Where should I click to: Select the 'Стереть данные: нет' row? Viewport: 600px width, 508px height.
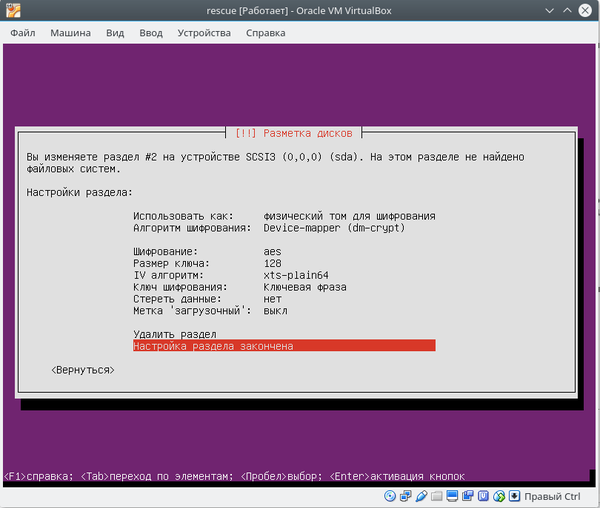(x=207, y=299)
